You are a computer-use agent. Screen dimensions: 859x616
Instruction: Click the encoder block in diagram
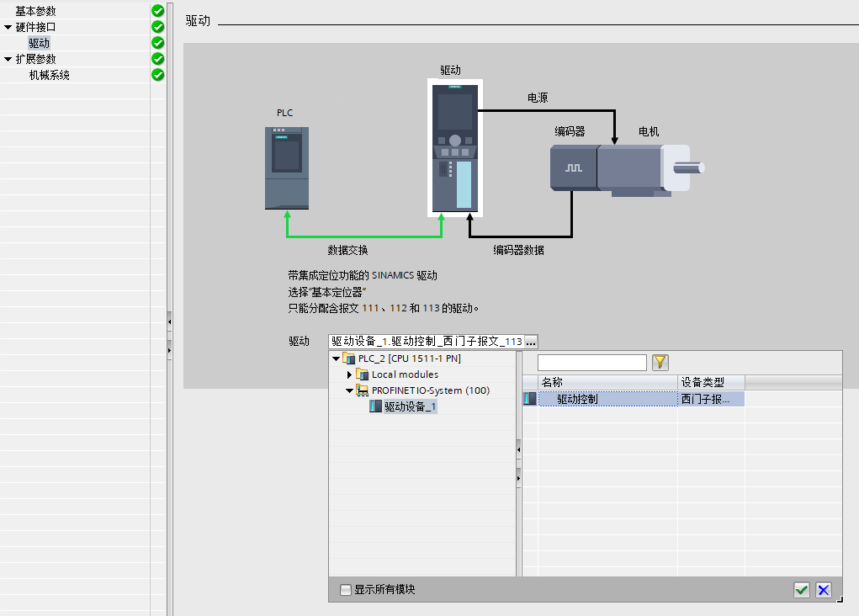[574, 167]
